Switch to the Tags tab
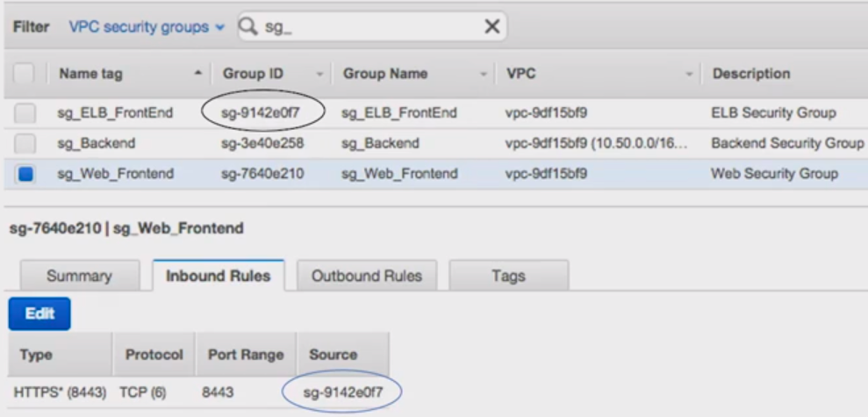The height and width of the screenshot is (417, 868). (x=508, y=276)
